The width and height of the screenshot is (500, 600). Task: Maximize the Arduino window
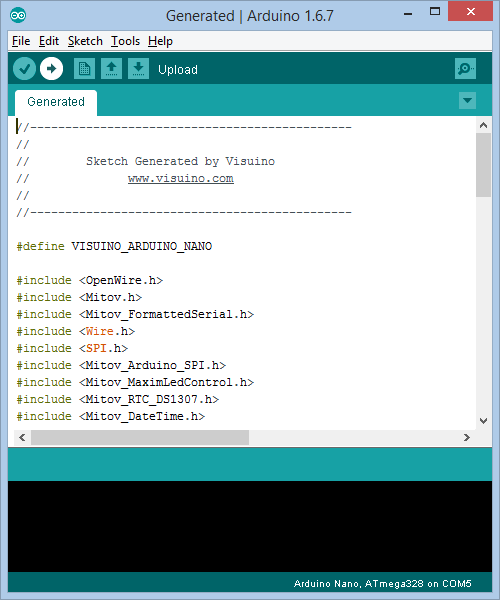point(435,12)
